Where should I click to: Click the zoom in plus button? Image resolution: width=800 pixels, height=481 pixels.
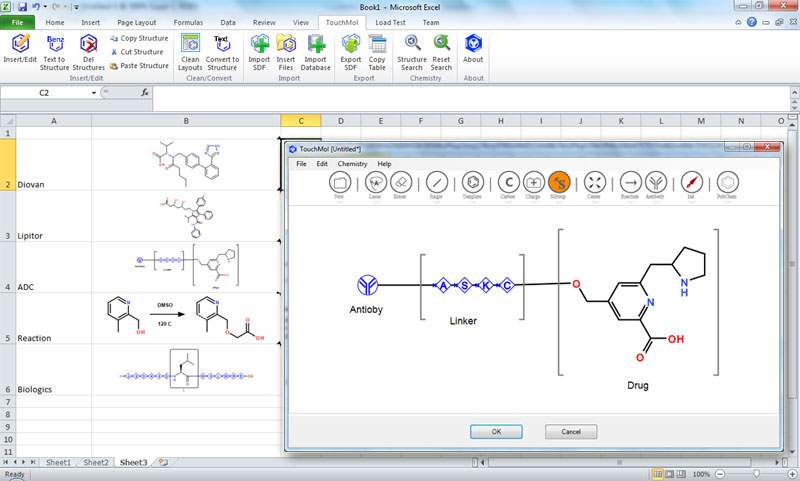point(792,474)
